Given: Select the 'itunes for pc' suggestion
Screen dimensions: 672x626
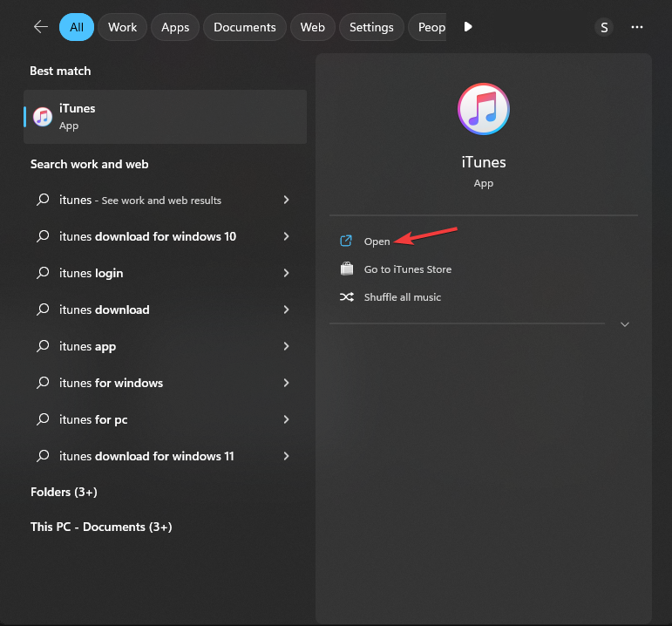Looking at the screenshot, I should (x=165, y=419).
